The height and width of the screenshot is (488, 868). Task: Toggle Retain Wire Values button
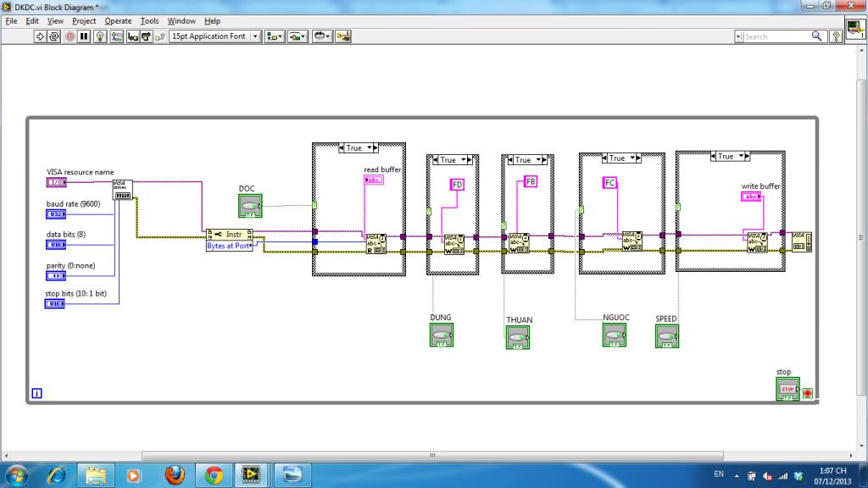(x=117, y=36)
